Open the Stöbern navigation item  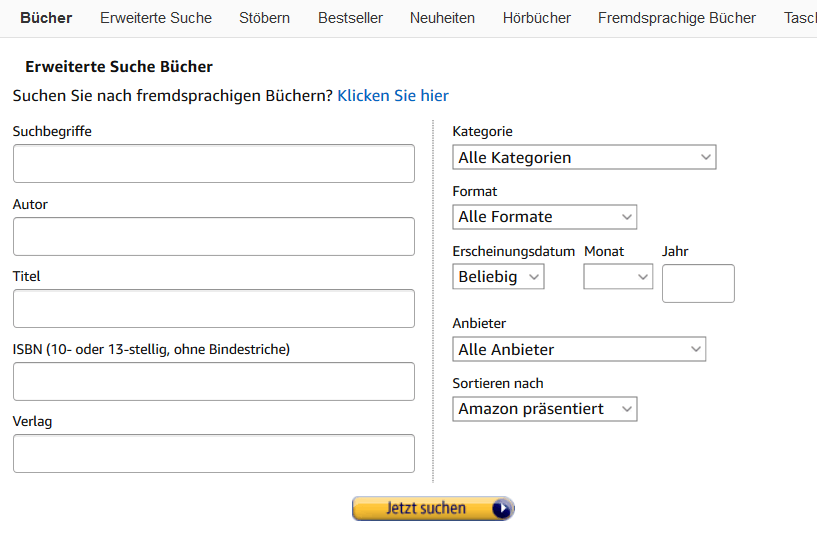(x=265, y=18)
